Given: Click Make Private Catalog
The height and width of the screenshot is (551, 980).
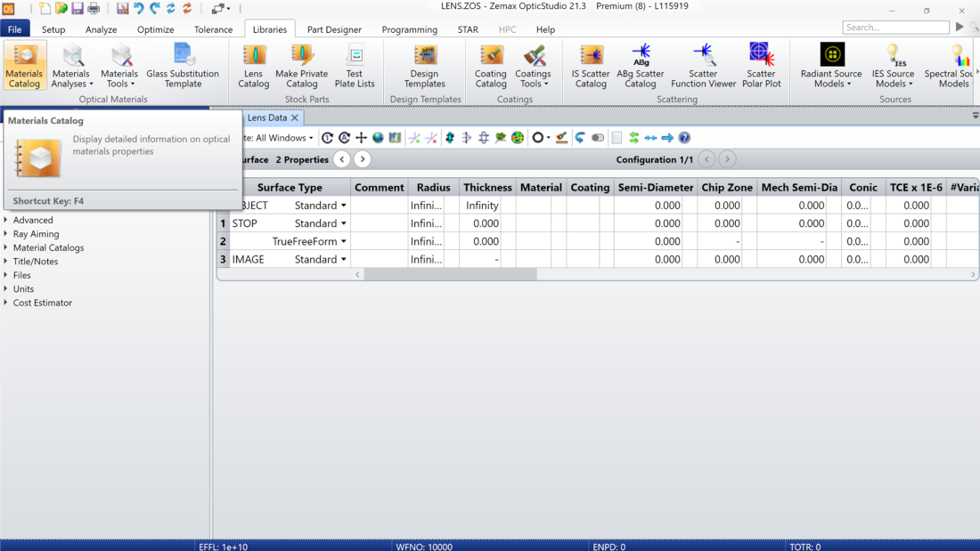Looking at the screenshot, I should click(301, 66).
